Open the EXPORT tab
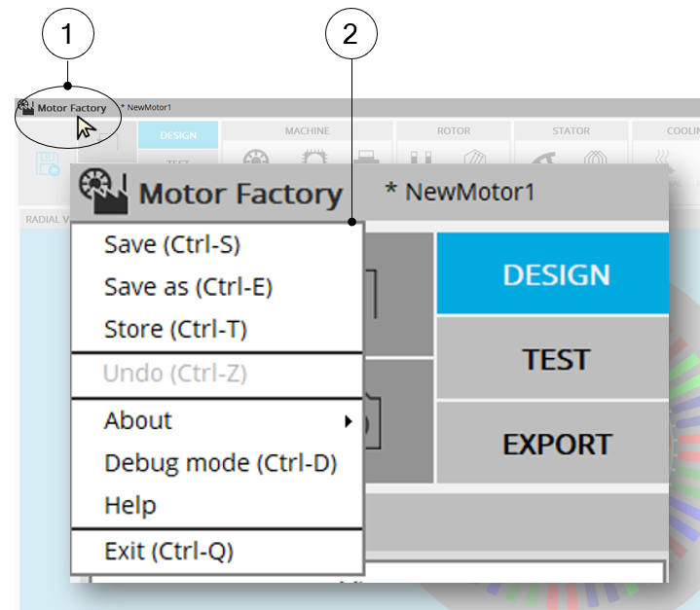This screenshot has height=610, width=700. pos(556,445)
